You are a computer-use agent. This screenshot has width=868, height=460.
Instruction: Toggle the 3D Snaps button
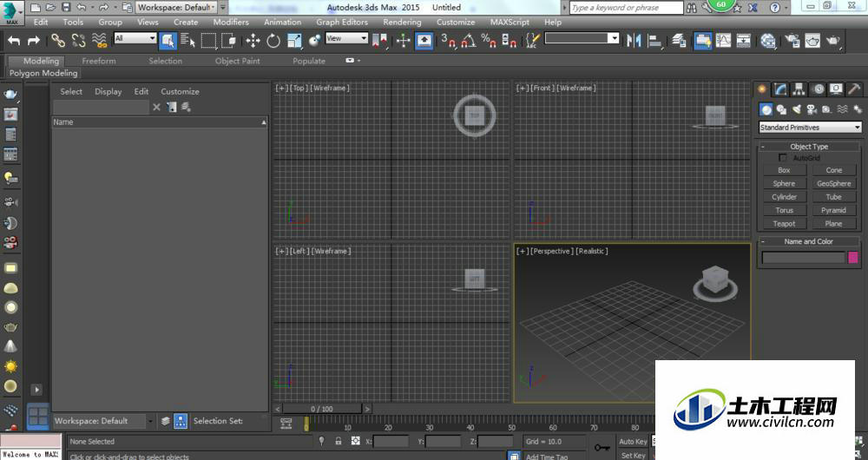pyautogui.click(x=448, y=41)
